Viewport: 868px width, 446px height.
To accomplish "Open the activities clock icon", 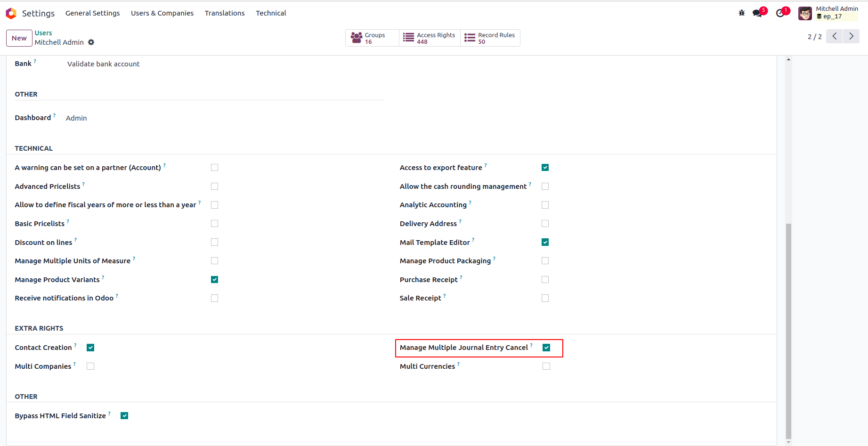I will (780, 13).
